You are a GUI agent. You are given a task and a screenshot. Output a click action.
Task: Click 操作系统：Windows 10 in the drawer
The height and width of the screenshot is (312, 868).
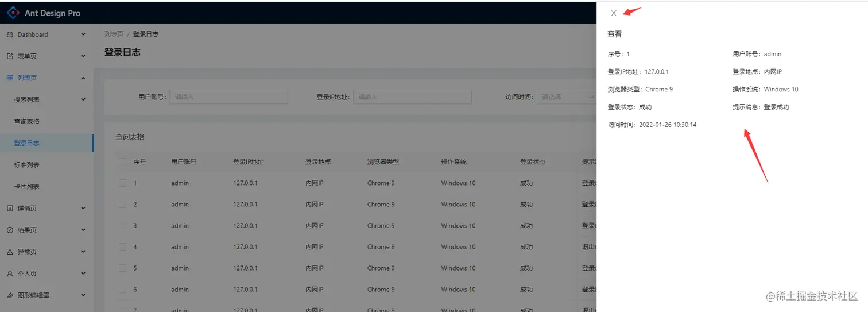click(765, 89)
